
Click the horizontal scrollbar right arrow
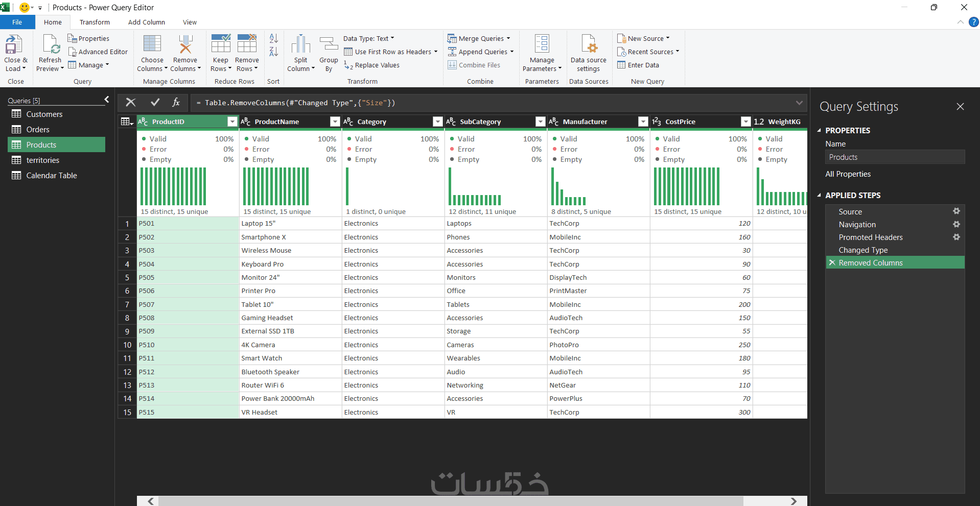794,501
